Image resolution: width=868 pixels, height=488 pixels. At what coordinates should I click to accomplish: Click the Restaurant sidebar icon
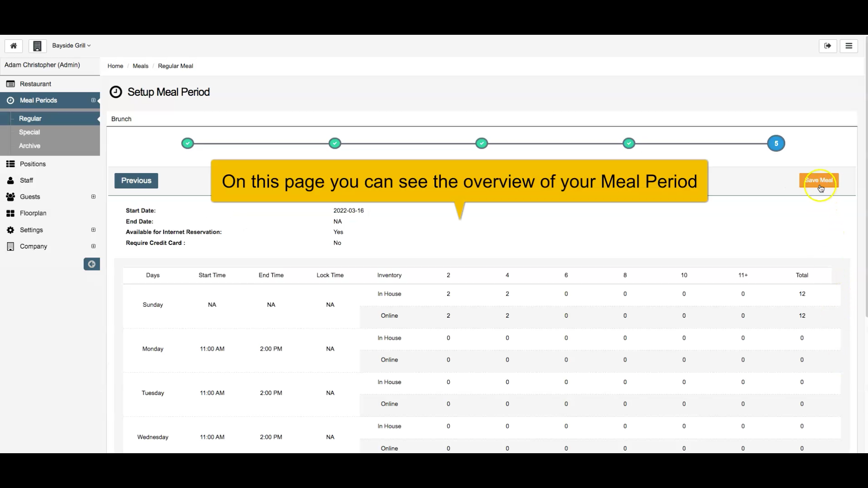(10, 84)
